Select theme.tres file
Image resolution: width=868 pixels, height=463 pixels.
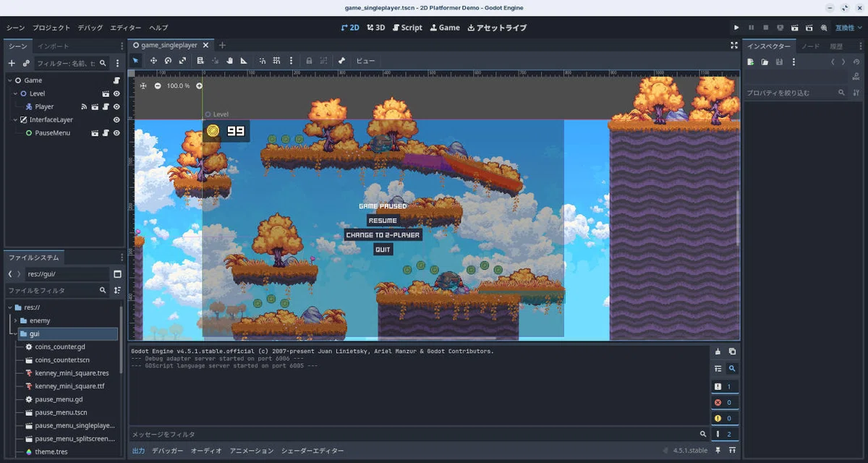pos(51,451)
